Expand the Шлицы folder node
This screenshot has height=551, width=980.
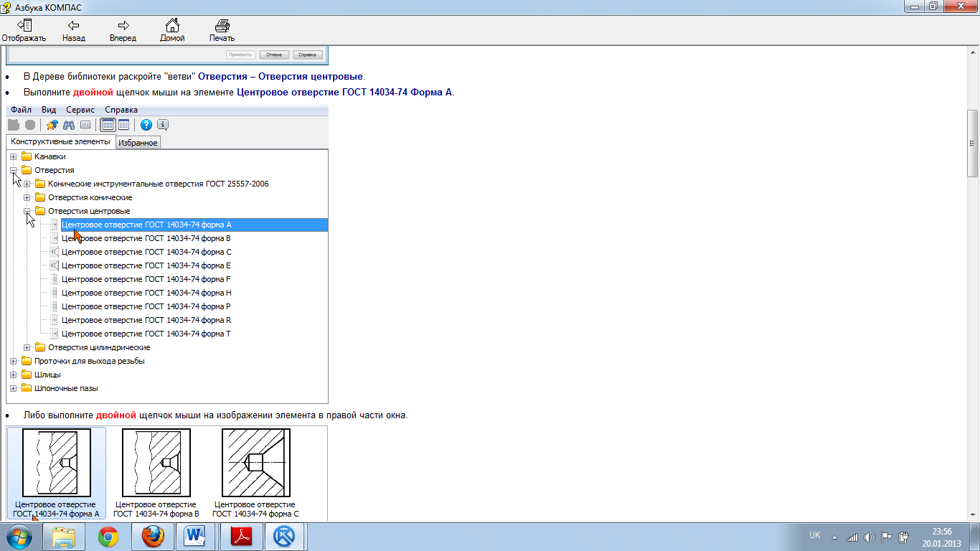tap(14, 375)
